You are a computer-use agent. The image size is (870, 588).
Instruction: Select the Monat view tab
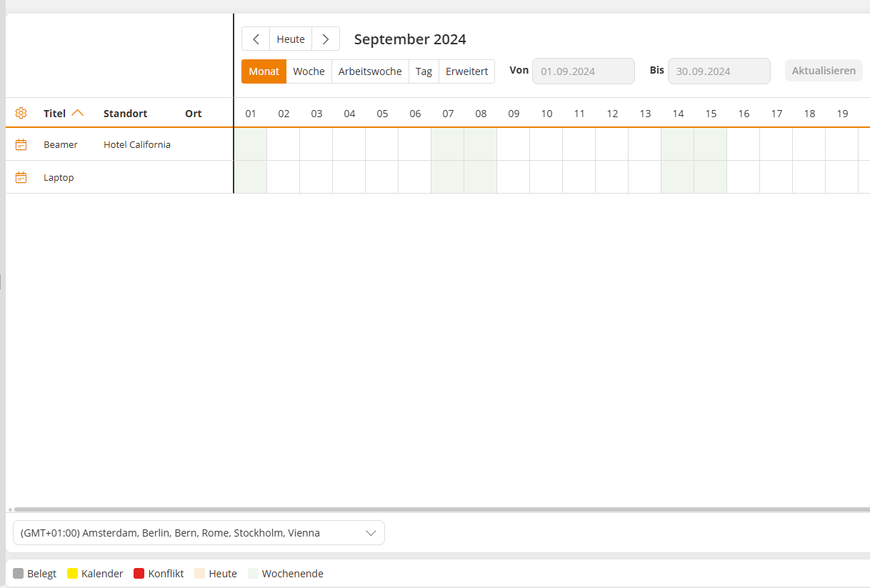(x=264, y=71)
